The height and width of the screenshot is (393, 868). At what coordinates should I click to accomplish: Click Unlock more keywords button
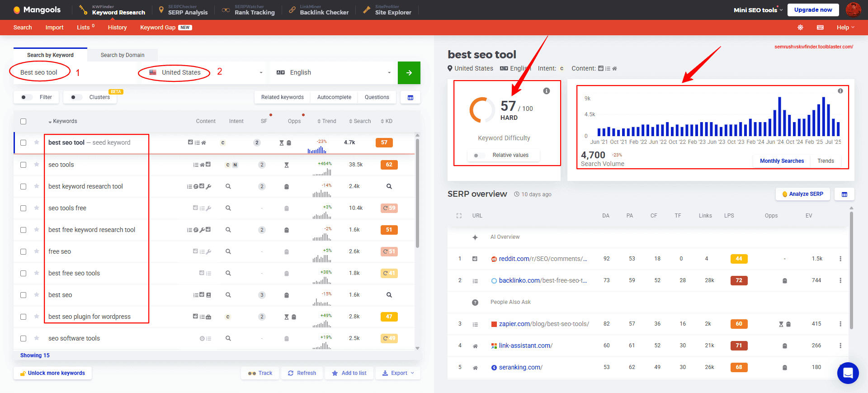click(x=52, y=373)
